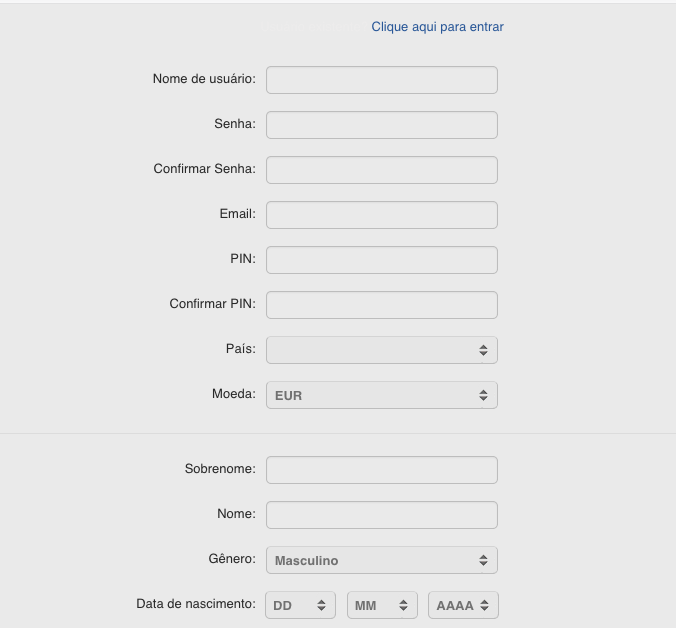Click the arrow icon on DD selector

[x=322, y=605]
